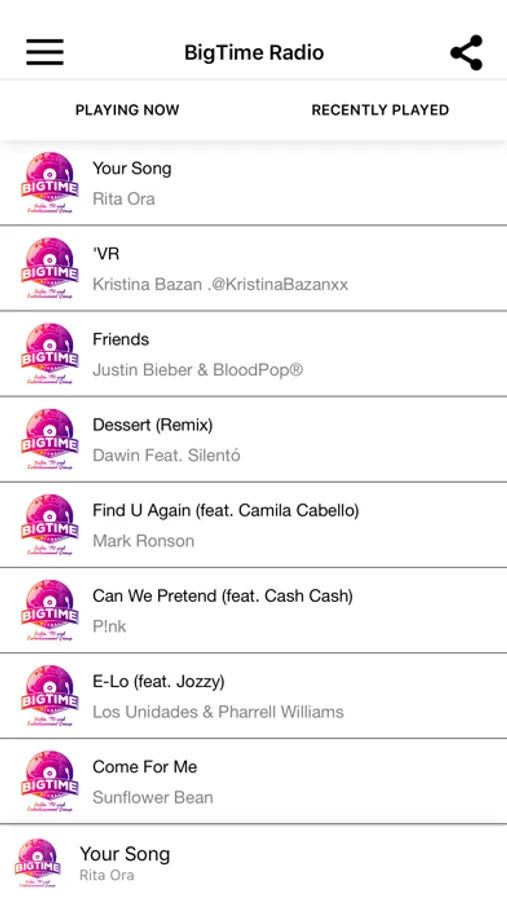Tap BigTime logo beside Friends track
Screen dimensions: 507x900
point(49,354)
